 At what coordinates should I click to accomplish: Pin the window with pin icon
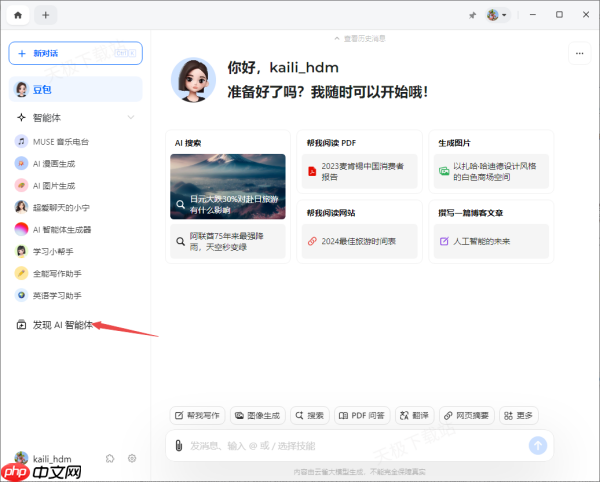point(473,15)
